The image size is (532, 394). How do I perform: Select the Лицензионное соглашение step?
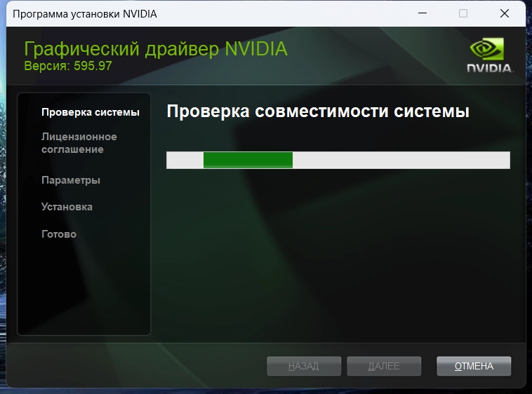click(x=79, y=143)
